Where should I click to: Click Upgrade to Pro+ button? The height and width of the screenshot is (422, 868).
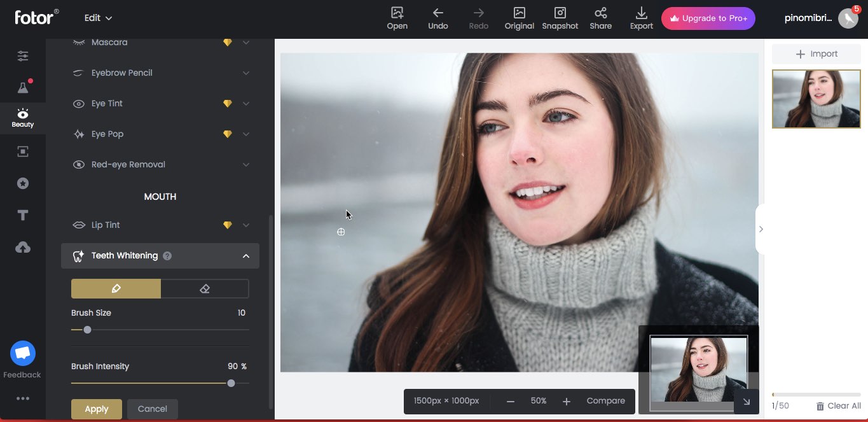point(708,18)
